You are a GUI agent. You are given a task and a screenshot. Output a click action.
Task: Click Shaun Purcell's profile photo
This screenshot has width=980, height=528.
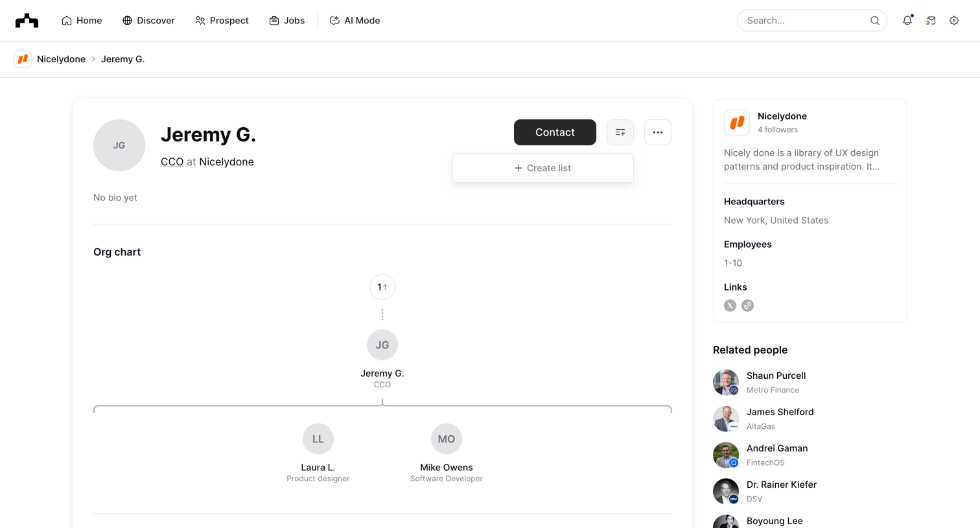pyautogui.click(x=726, y=383)
